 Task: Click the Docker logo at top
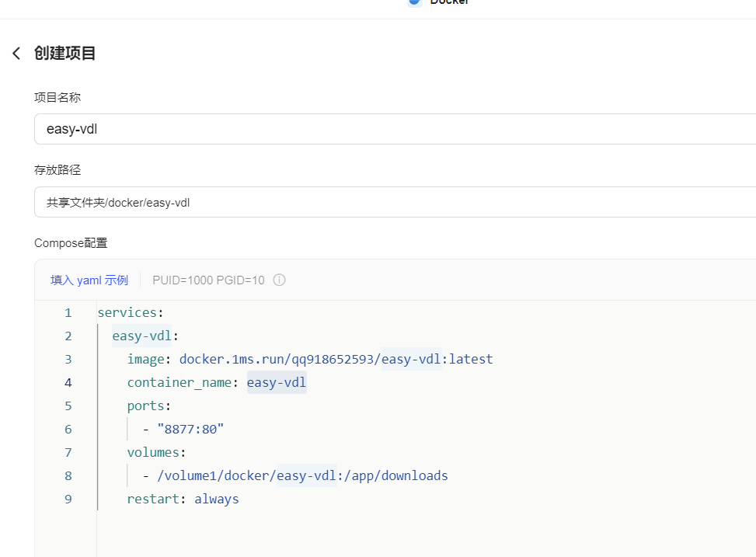click(x=415, y=2)
